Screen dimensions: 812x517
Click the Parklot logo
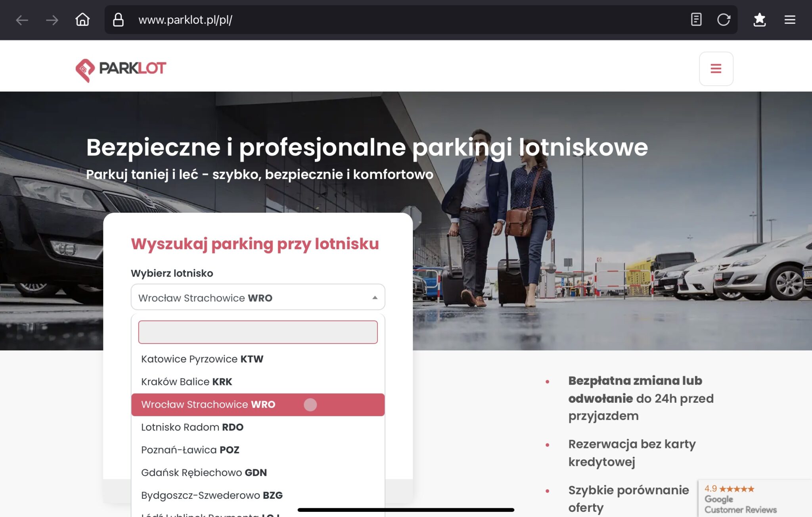(x=121, y=70)
